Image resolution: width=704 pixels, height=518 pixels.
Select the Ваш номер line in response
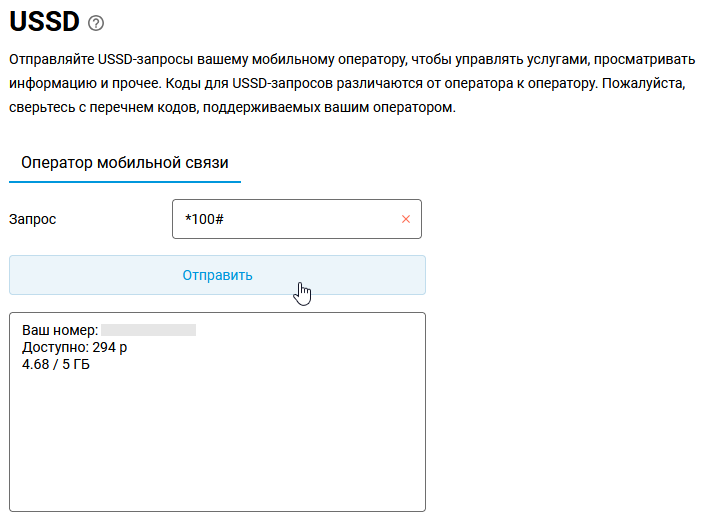tap(60, 329)
